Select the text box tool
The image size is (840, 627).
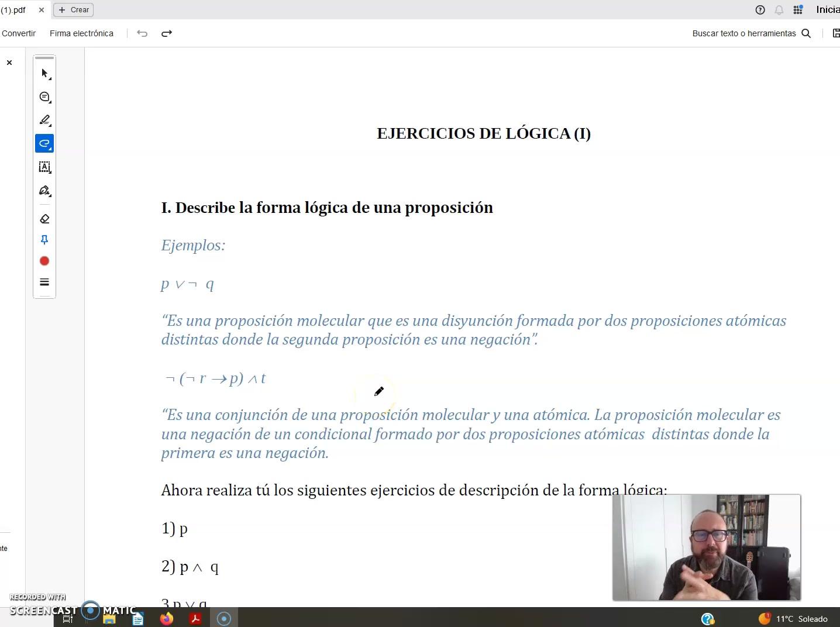pyautogui.click(x=44, y=167)
